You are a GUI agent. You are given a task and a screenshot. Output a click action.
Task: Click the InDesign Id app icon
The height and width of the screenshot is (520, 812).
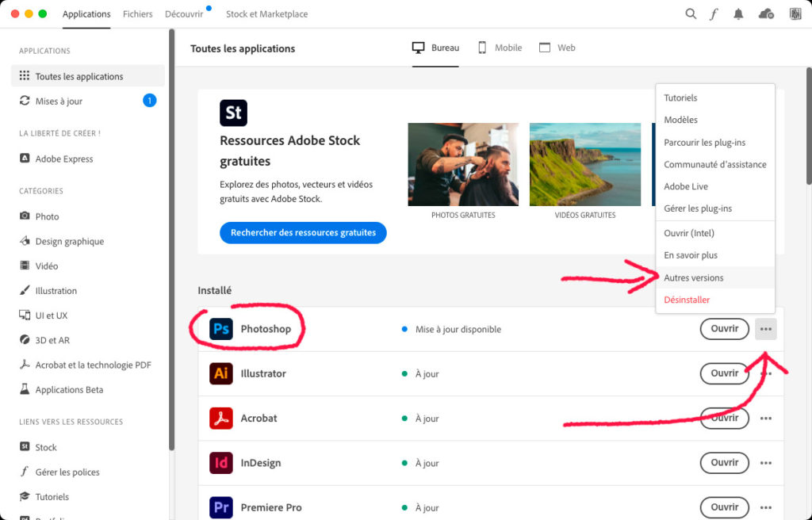pyautogui.click(x=221, y=462)
